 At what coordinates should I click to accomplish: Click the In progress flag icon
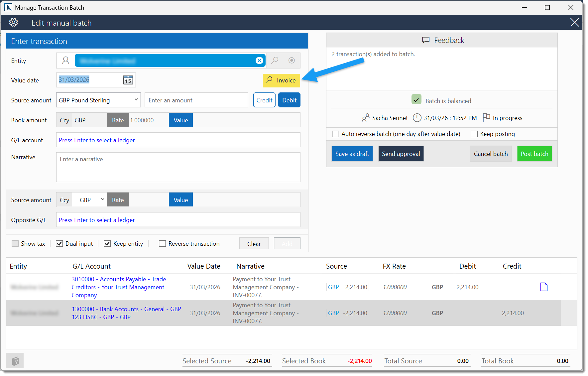[x=487, y=118]
